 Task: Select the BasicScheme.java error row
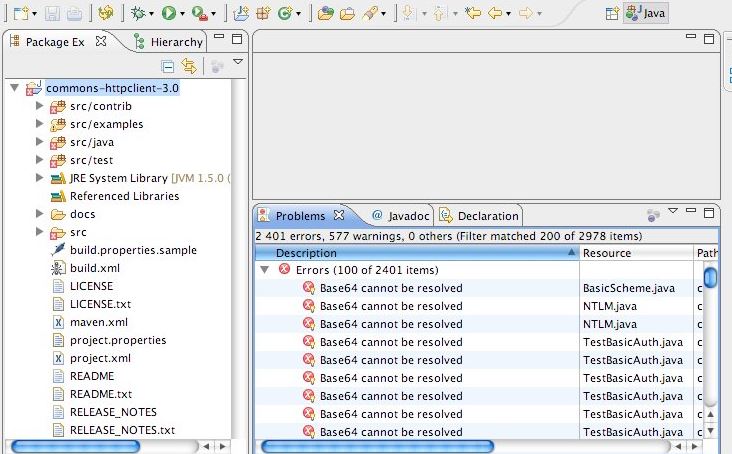479,288
